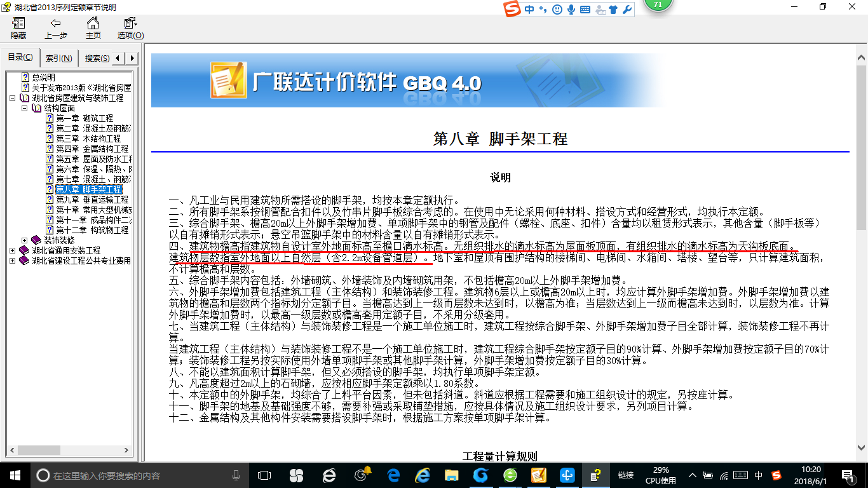Expand the 湖北省通用安装工程 node
Image resolution: width=868 pixels, height=488 pixels.
coord(13,251)
